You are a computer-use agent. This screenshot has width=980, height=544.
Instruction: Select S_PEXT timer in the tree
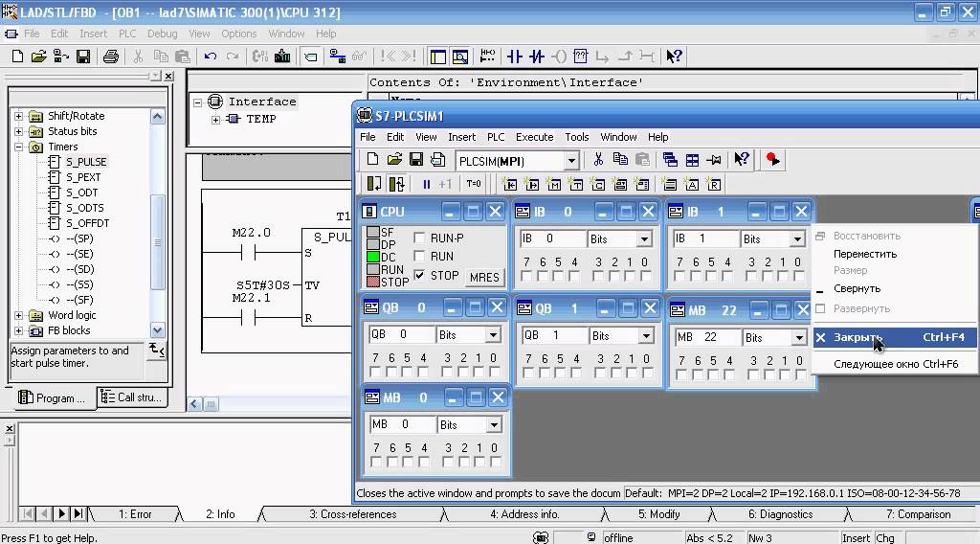coord(83,177)
